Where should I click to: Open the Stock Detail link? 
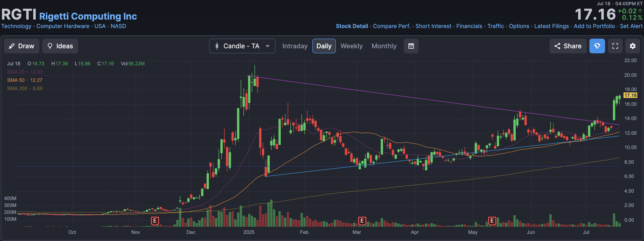(352, 26)
